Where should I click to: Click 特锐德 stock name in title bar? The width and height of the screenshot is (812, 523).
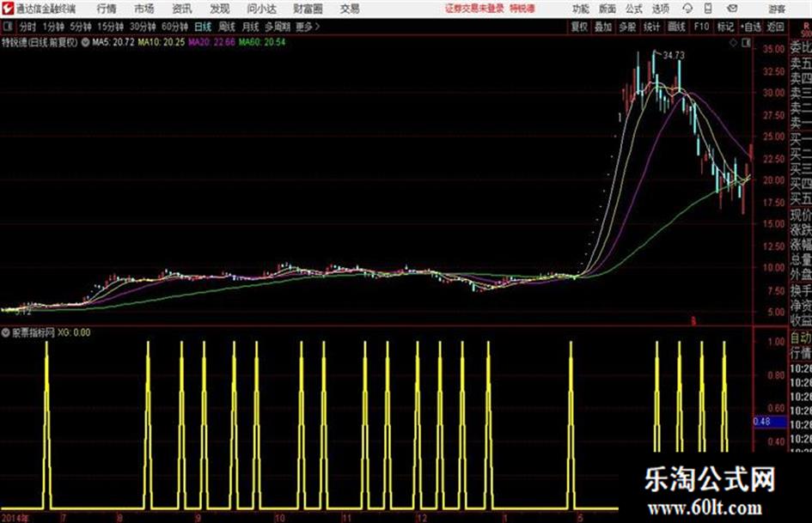pyautogui.click(x=522, y=9)
